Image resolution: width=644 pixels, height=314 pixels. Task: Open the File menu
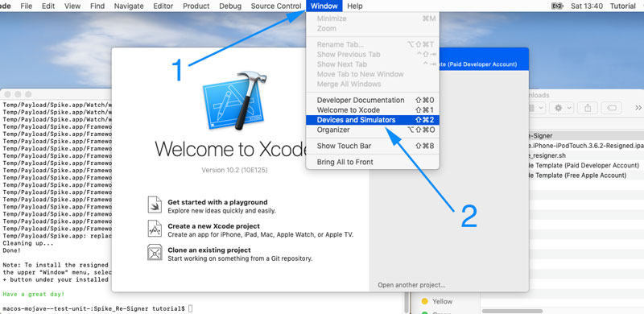click(x=27, y=6)
